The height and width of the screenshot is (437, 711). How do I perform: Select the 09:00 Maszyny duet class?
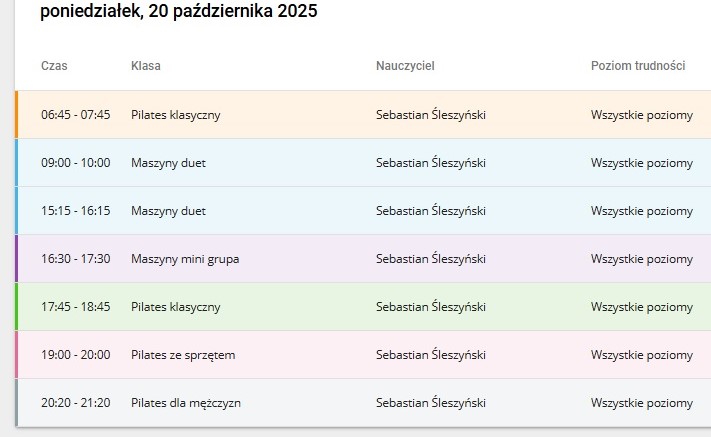click(x=168, y=163)
